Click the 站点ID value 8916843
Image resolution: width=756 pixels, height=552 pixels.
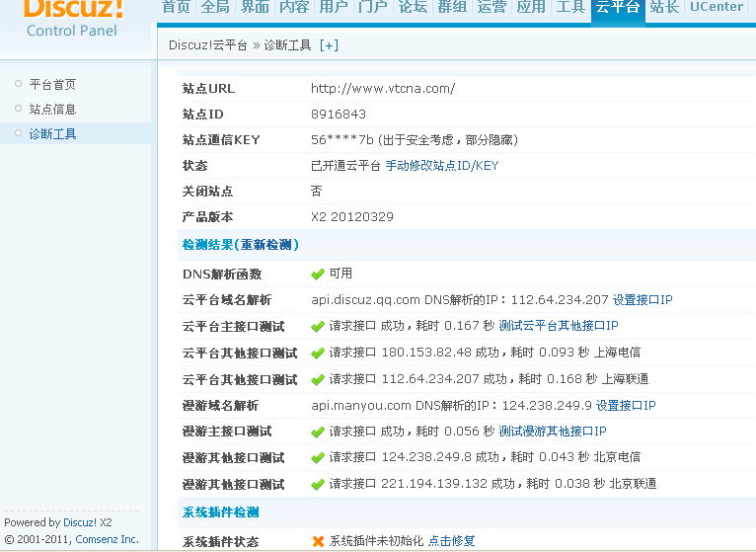click(339, 115)
